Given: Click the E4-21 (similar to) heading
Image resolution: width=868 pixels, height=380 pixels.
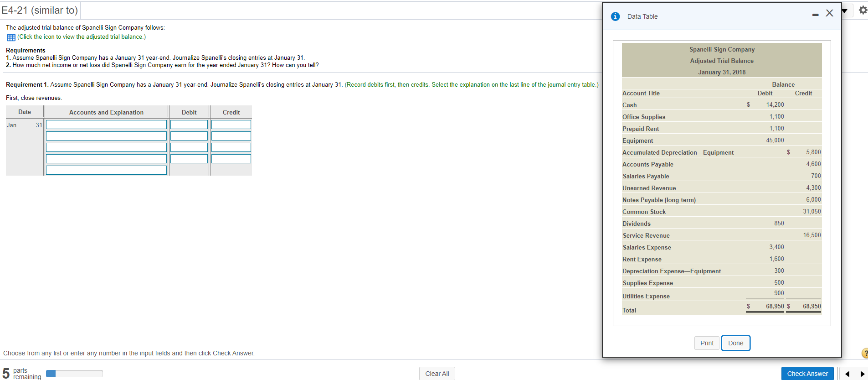Looking at the screenshot, I should click(40, 10).
